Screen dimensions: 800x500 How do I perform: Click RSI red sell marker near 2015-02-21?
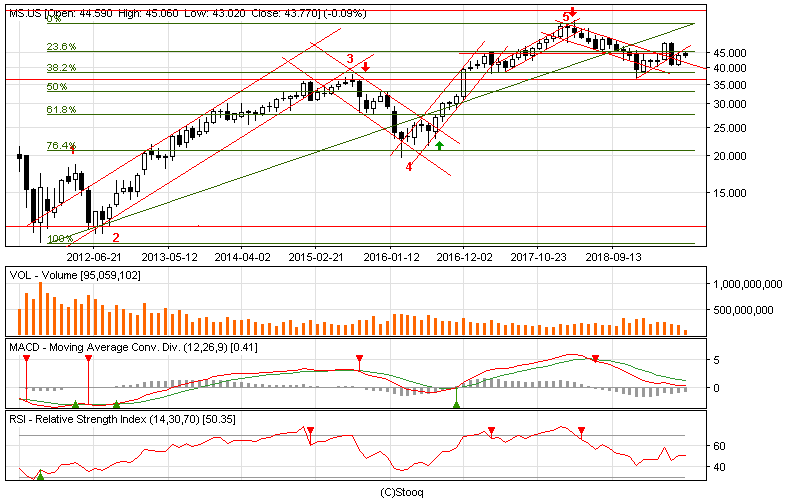click(x=310, y=431)
